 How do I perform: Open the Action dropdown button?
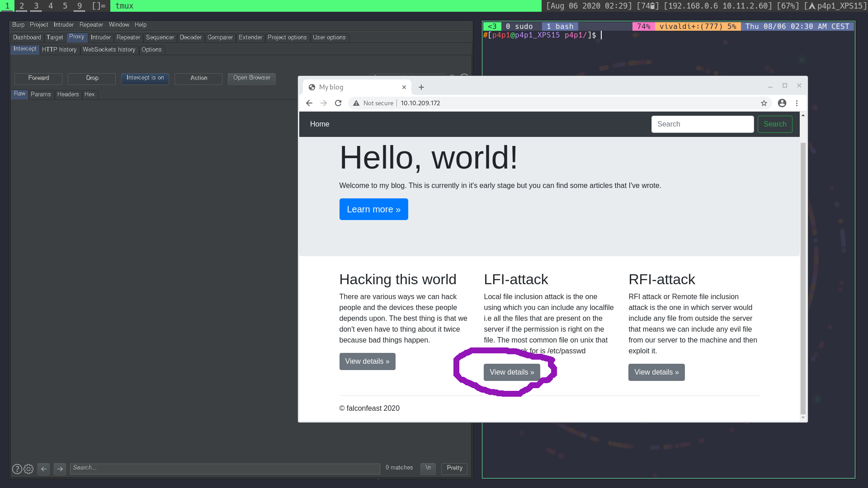(198, 78)
